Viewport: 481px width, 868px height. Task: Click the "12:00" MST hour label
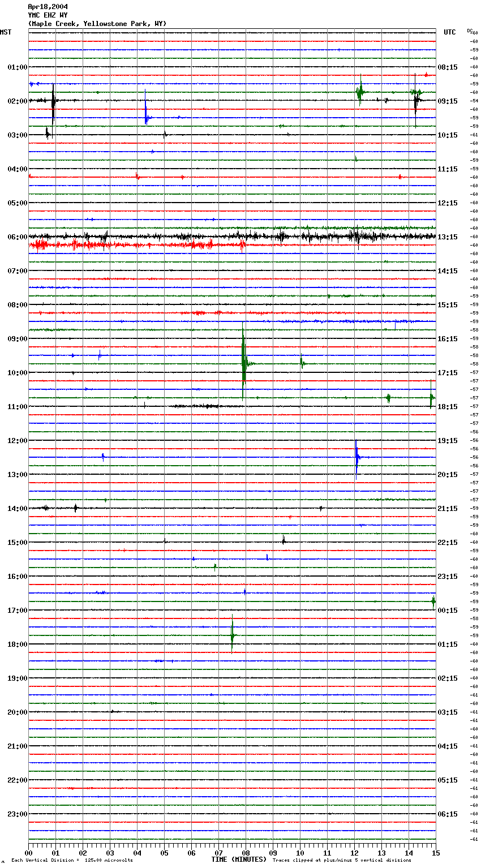[x=18, y=440]
